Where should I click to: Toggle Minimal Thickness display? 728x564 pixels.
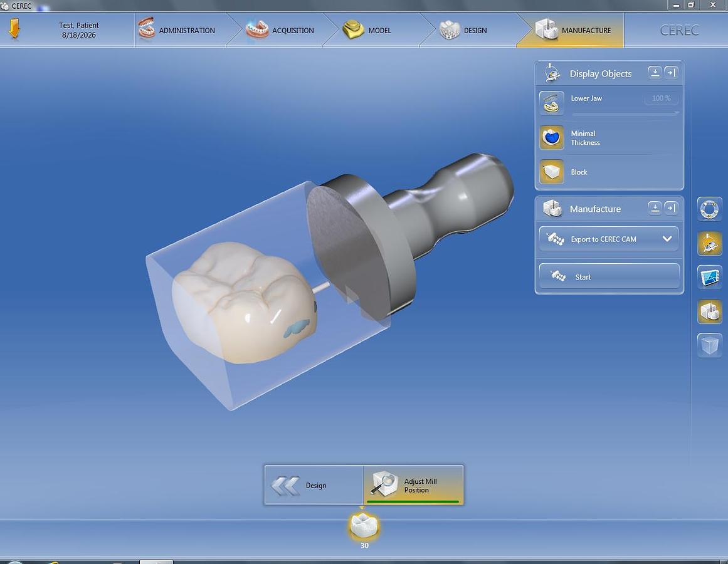pos(552,138)
